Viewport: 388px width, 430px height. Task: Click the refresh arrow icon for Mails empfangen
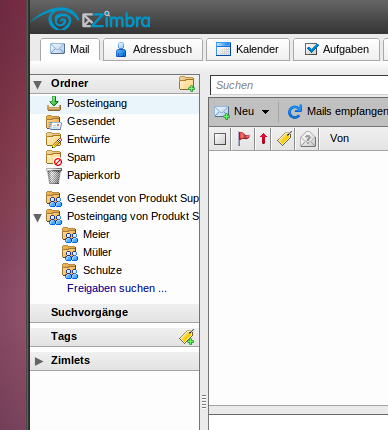click(295, 112)
